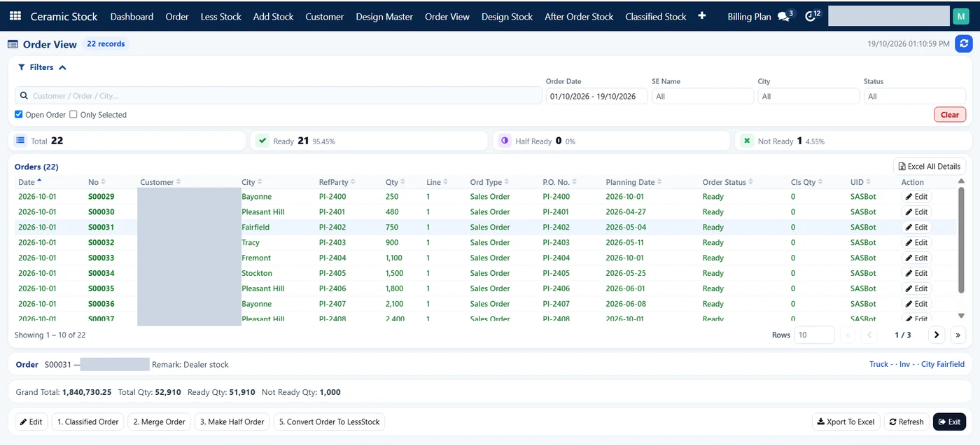Click the Exit button
Viewport: 980px width, 446px height.
(x=949, y=421)
